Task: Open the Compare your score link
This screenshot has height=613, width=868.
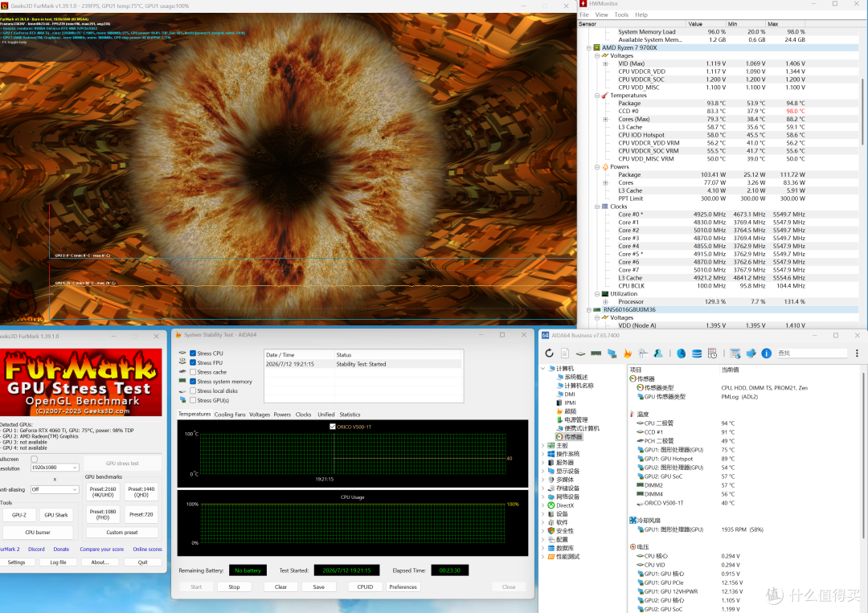Action: click(x=102, y=550)
